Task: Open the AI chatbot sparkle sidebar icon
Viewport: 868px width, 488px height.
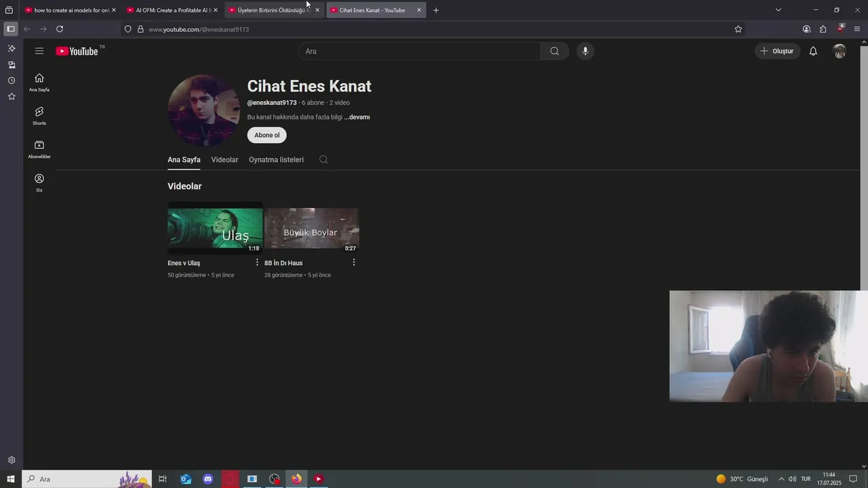Action: click(12, 49)
